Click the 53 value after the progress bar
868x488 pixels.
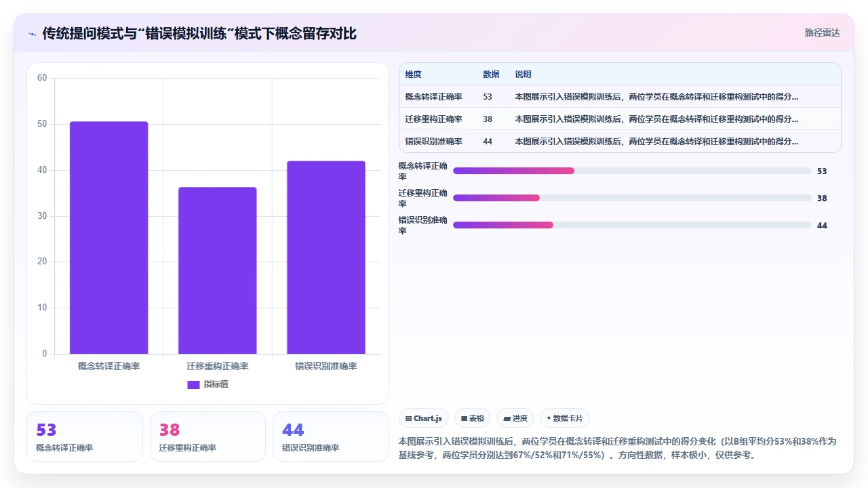coord(822,171)
